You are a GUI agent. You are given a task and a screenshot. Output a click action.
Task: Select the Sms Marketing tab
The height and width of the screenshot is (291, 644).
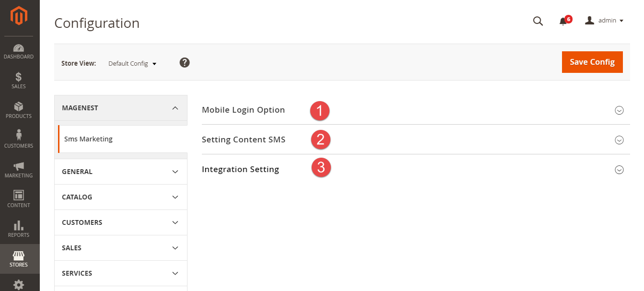coord(88,139)
